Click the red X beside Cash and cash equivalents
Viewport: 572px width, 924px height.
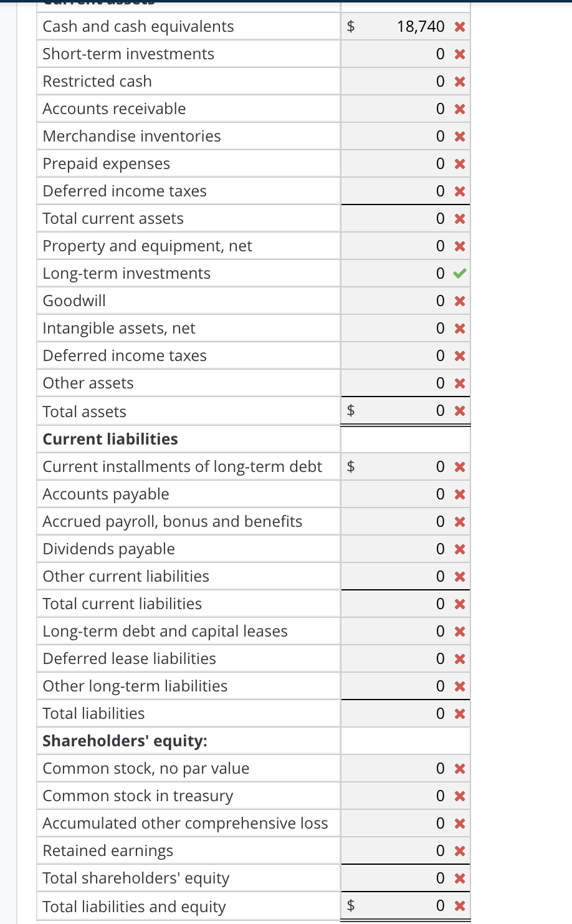pos(459,26)
